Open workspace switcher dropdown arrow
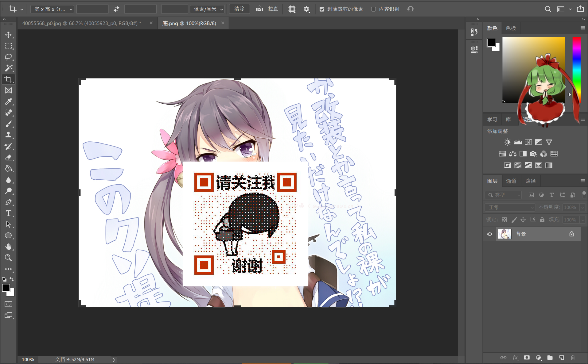The width and height of the screenshot is (588, 364). click(570, 9)
